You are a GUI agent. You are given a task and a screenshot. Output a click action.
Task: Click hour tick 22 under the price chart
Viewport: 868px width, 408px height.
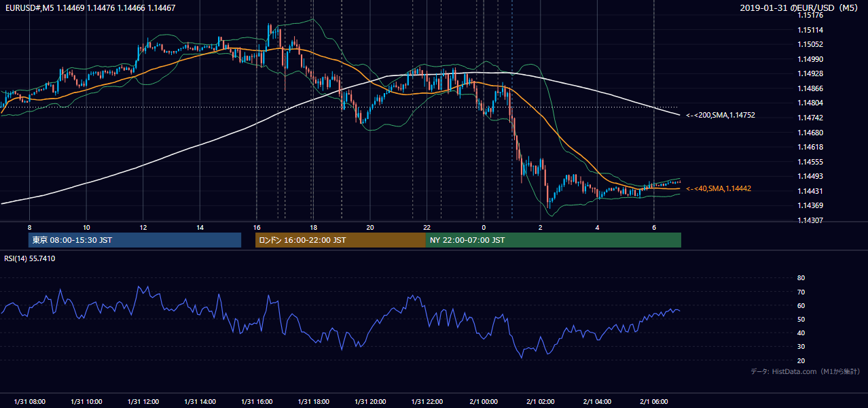pos(427,227)
